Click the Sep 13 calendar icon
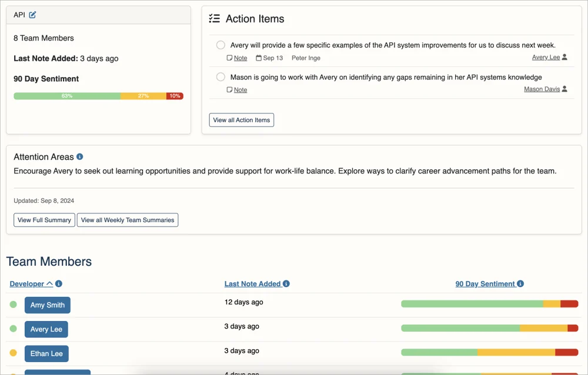The height and width of the screenshot is (375, 588). pyautogui.click(x=259, y=58)
